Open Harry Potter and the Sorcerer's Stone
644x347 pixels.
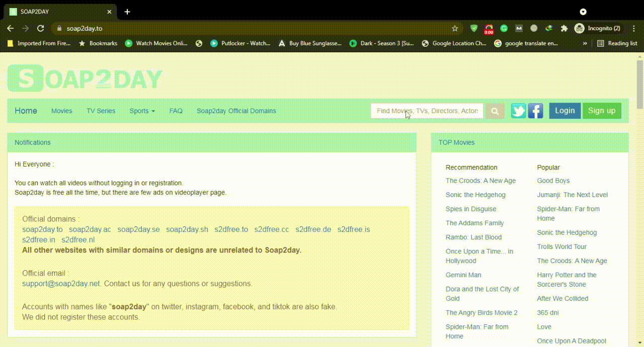click(x=567, y=280)
